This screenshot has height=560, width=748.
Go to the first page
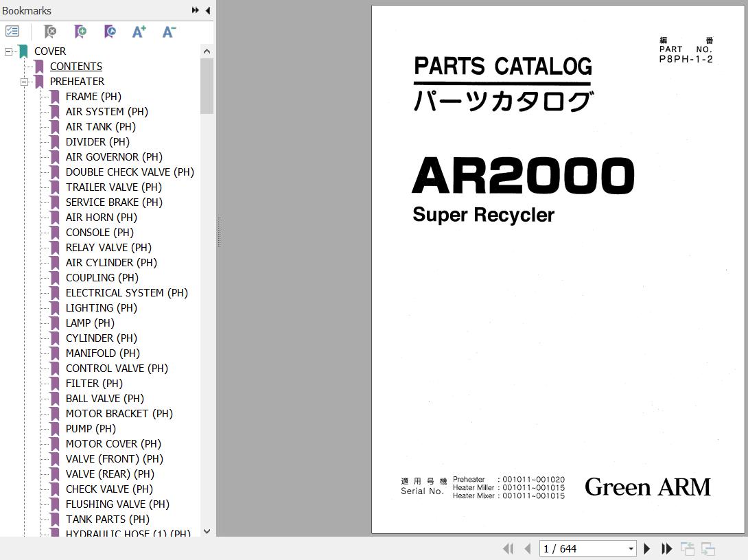(509, 548)
